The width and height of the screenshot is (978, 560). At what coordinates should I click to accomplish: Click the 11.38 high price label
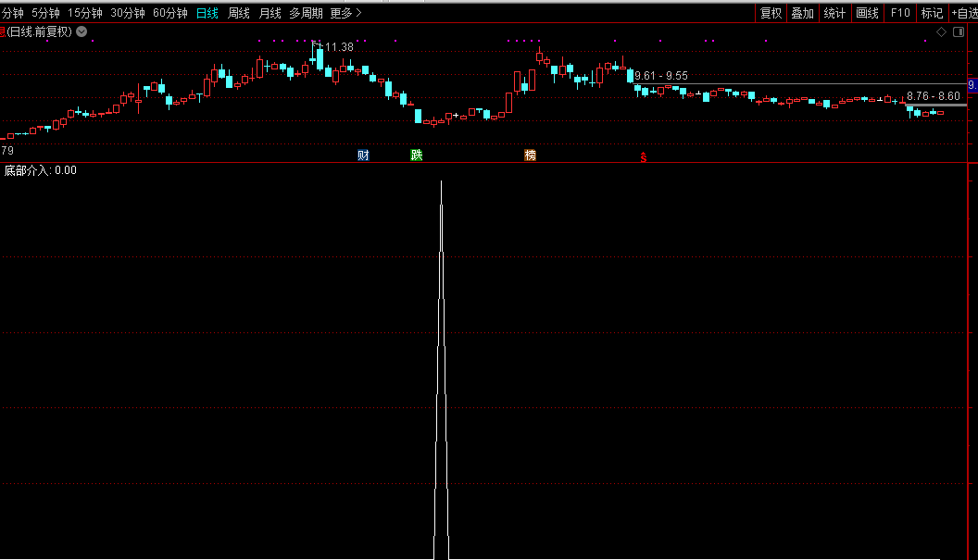[337, 47]
